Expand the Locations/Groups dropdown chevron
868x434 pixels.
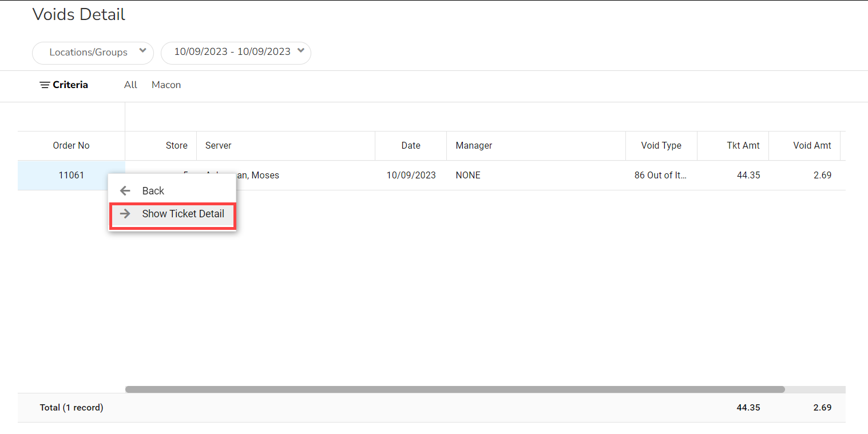[142, 51]
